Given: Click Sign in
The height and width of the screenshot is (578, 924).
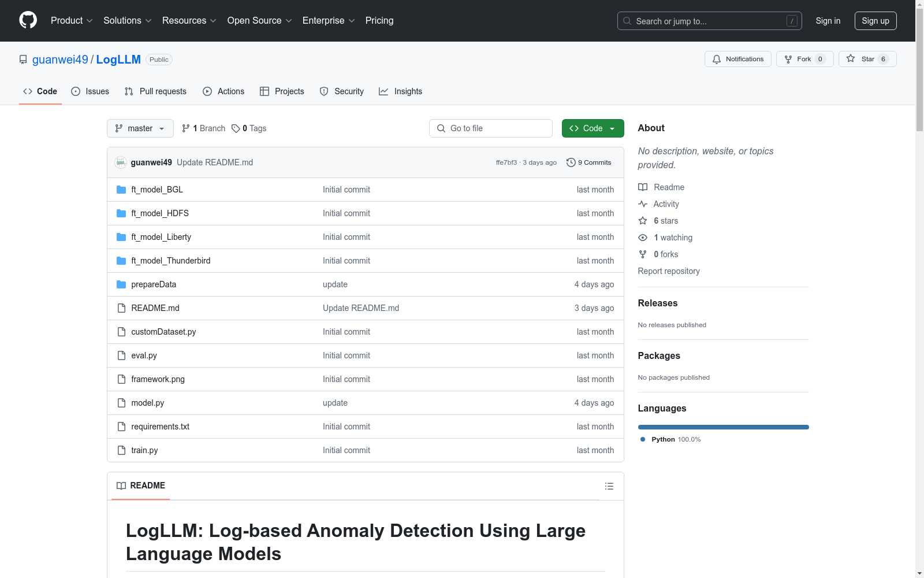Looking at the screenshot, I should (828, 21).
